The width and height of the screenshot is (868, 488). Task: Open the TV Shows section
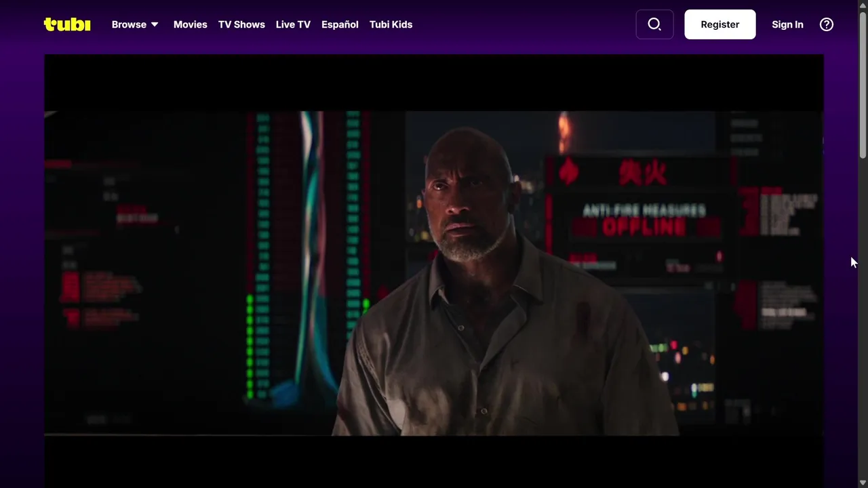click(x=241, y=24)
